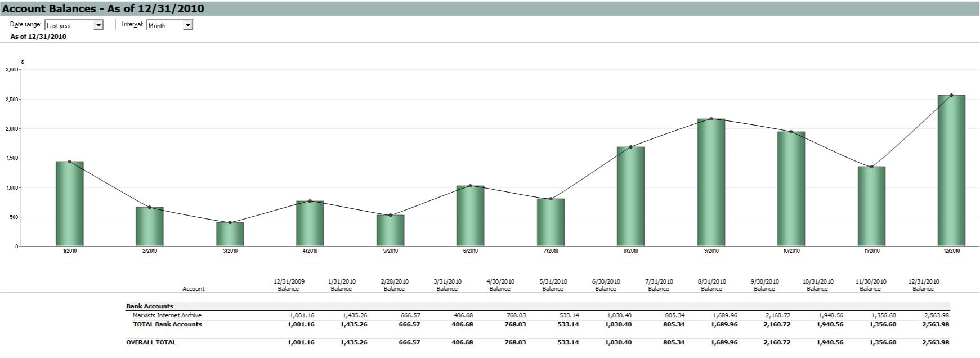Click the 11/2010 green bar
Viewport: 980px width, 358px height.
coord(871,206)
